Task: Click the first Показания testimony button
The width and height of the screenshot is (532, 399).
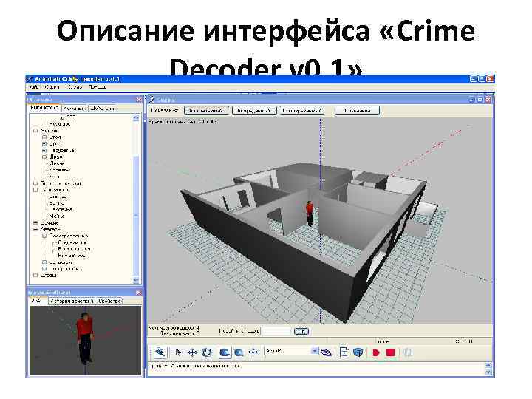Action: coord(207,111)
